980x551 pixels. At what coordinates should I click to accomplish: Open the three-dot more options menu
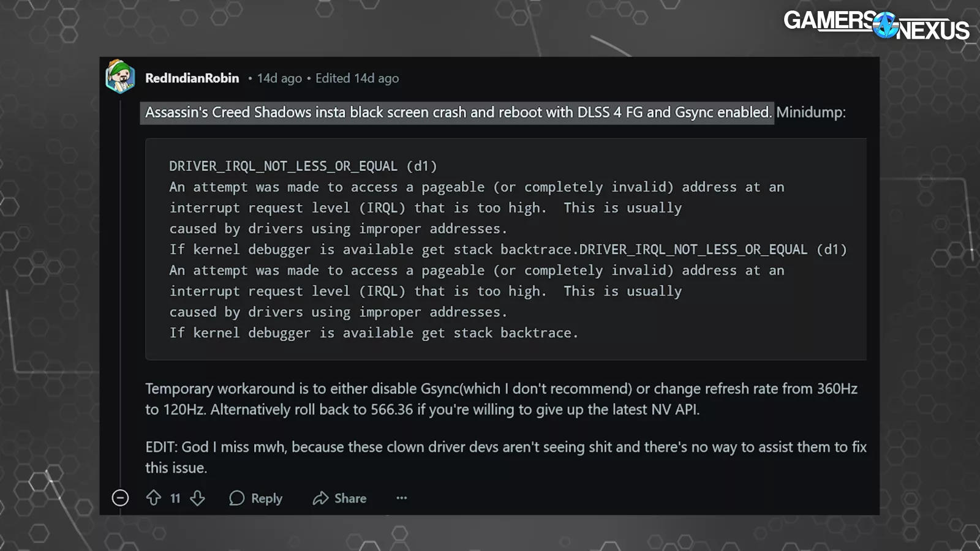(x=402, y=498)
